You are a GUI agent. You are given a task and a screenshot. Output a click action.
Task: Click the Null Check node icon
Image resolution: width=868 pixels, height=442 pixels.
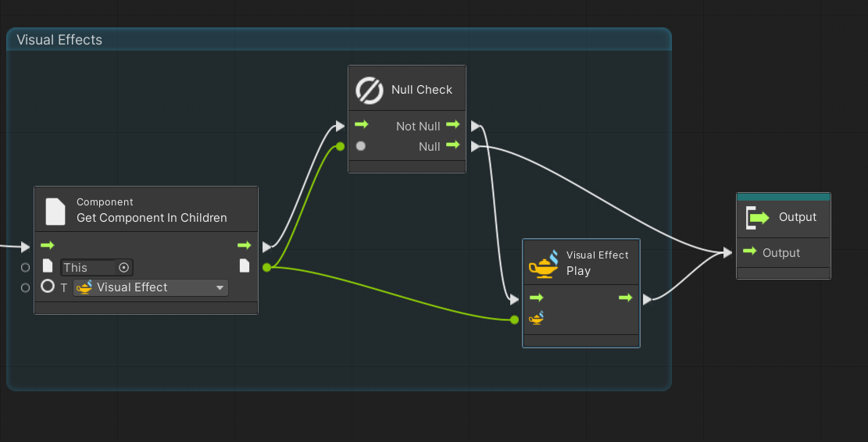click(370, 90)
